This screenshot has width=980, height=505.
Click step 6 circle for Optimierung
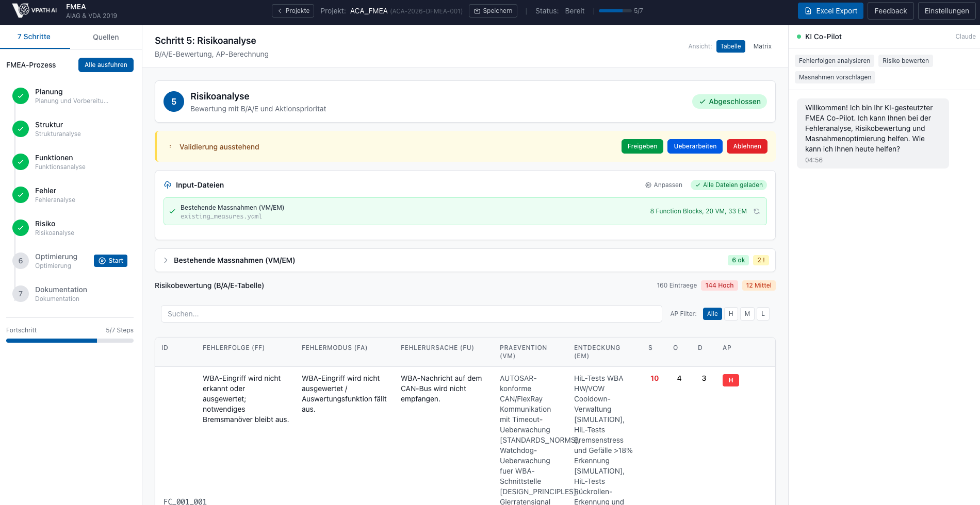coord(21,261)
